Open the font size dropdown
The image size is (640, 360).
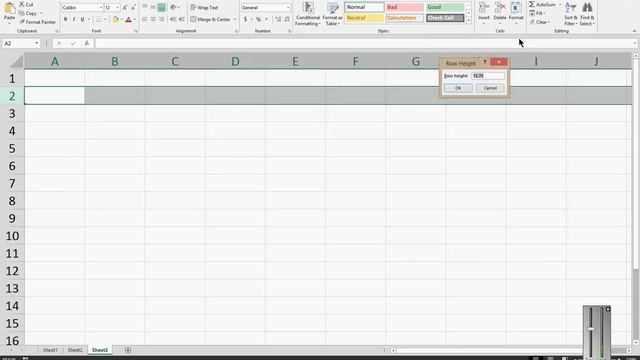(x=118, y=8)
